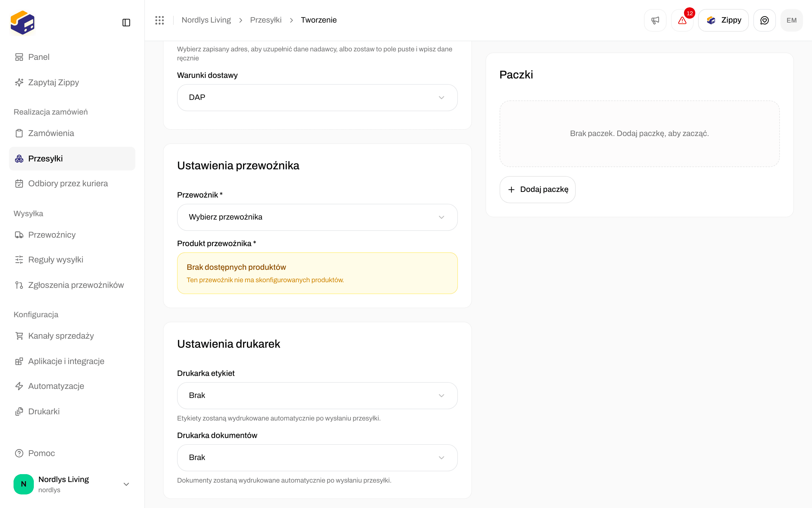Click the green N workspace avatar
Screen dimensions: 812x508
[23, 484]
